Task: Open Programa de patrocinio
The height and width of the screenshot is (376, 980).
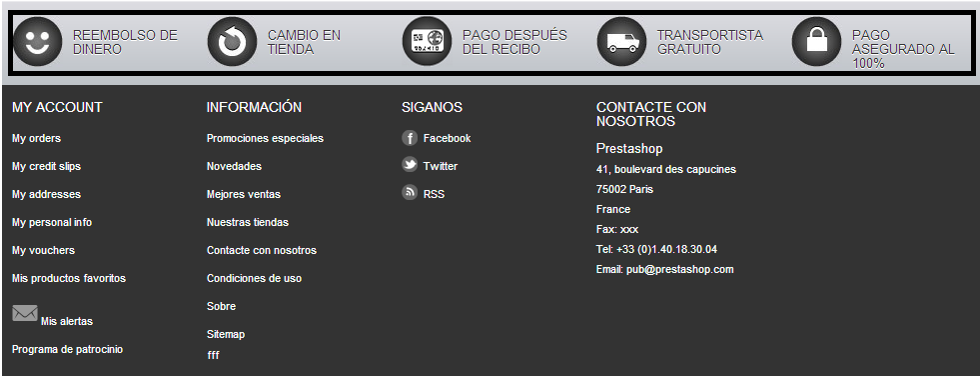Action: pyautogui.click(x=68, y=349)
